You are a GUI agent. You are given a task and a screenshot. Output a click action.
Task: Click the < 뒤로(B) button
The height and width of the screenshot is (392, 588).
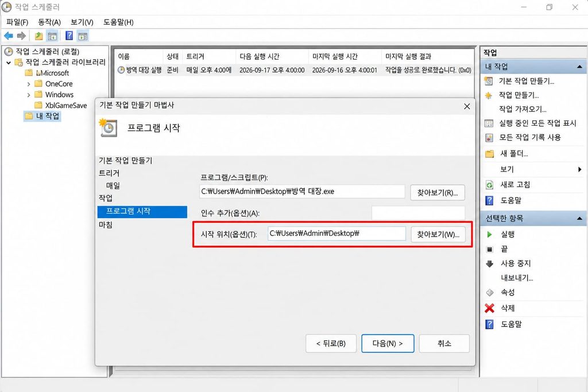coord(331,343)
